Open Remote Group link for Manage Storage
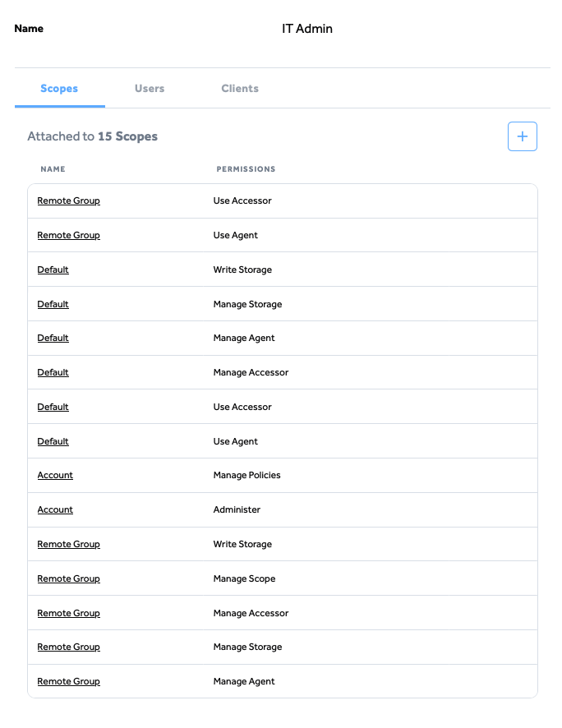The height and width of the screenshot is (728, 562). tap(69, 647)
